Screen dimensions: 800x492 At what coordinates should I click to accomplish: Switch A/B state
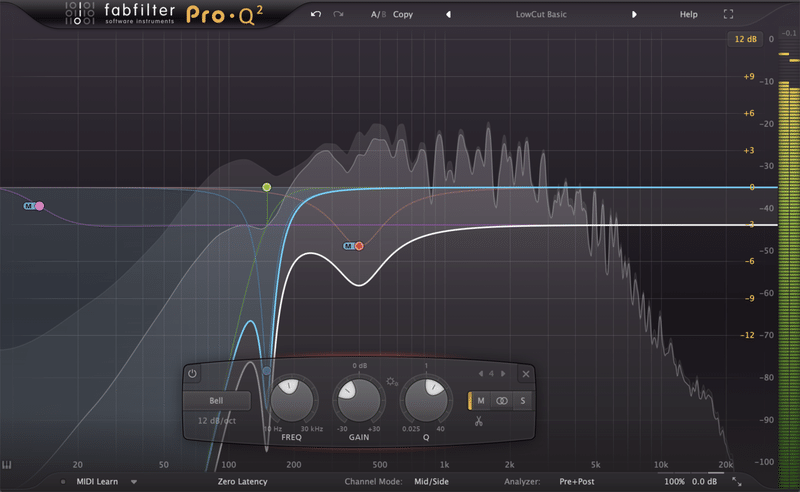[x=378, y=14]
